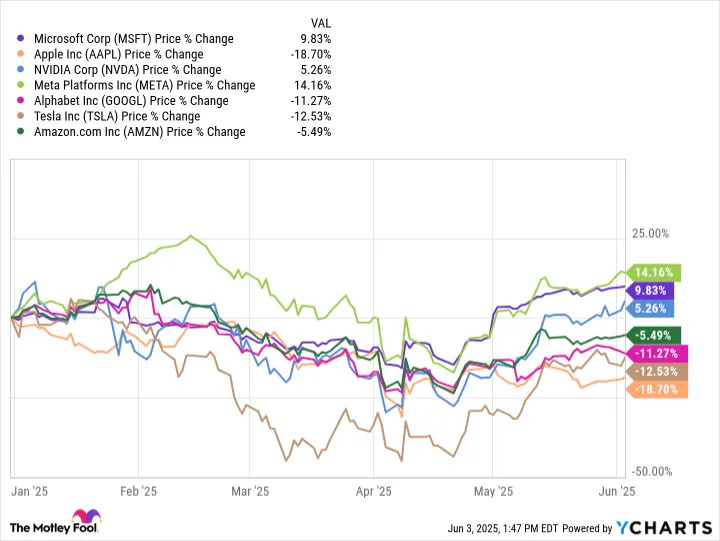Select the magenta -11.27% value tag
The image size is (720, 541).
657,354
